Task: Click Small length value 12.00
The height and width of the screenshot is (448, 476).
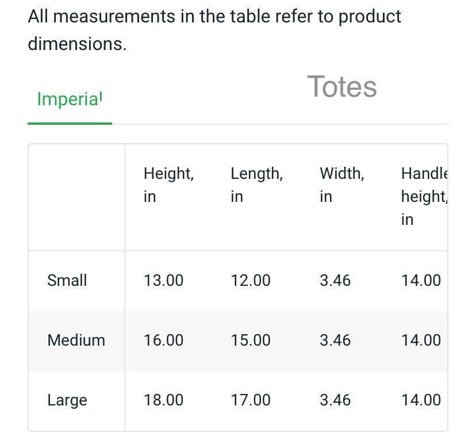Action: pos(251,280)
